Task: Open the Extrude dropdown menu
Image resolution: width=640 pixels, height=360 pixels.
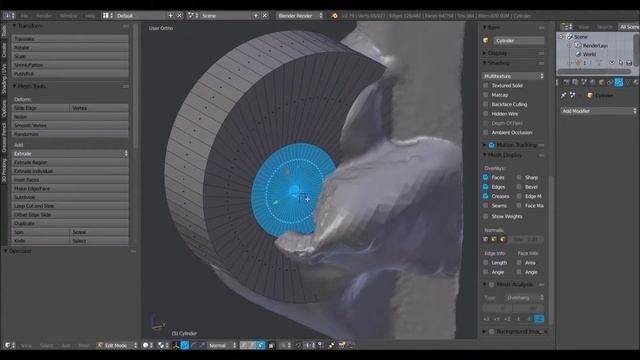Action: click(70, 153)
